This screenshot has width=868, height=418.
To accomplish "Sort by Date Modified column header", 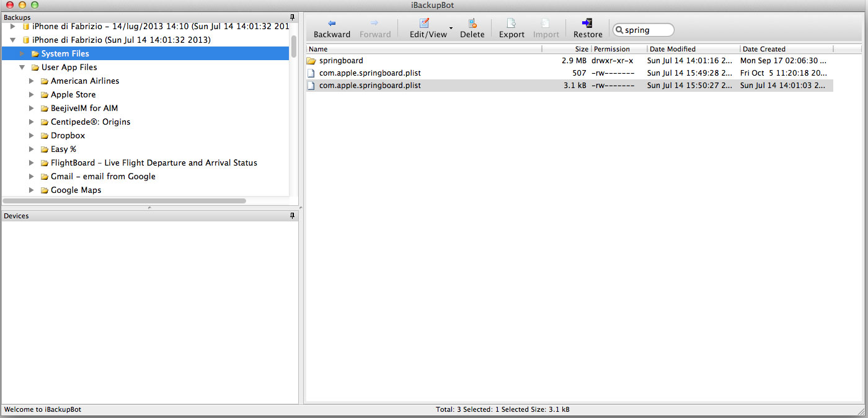I will pyautogui.click(x=693, y=49).
